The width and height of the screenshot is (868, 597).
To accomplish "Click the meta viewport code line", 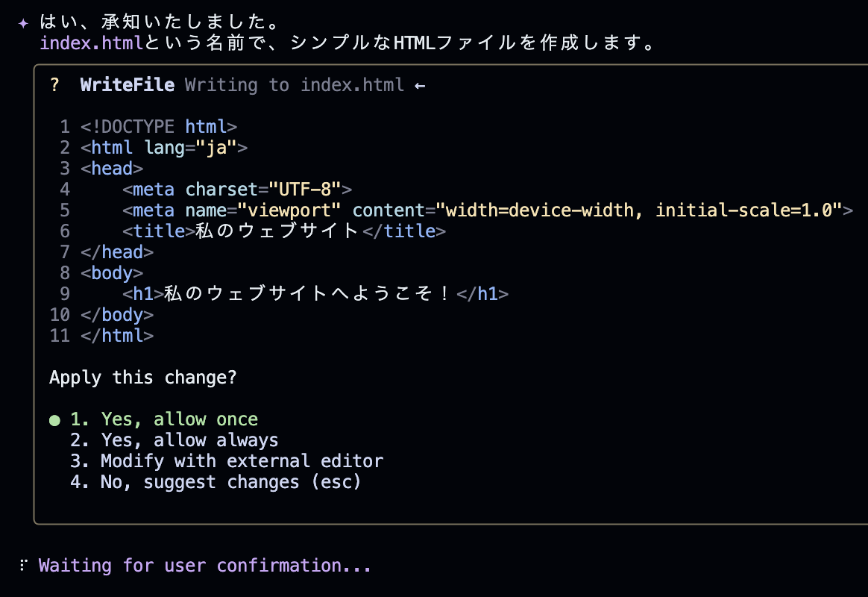I will pyautogui.click(x=488, y=210).
